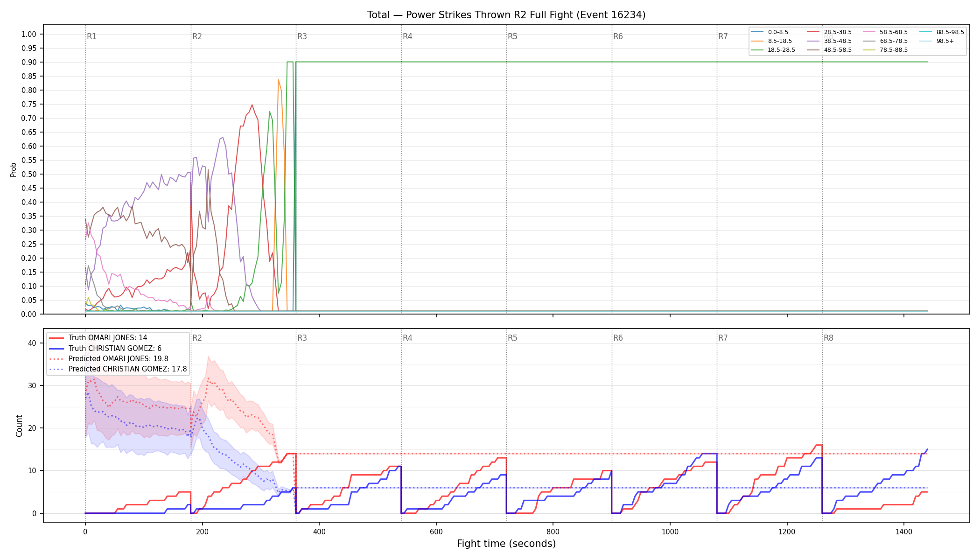Select Predicted OMARI JONES: 19.8 legend entry
The height and width of the screenshot is (560, 980).
pos(109,359)
